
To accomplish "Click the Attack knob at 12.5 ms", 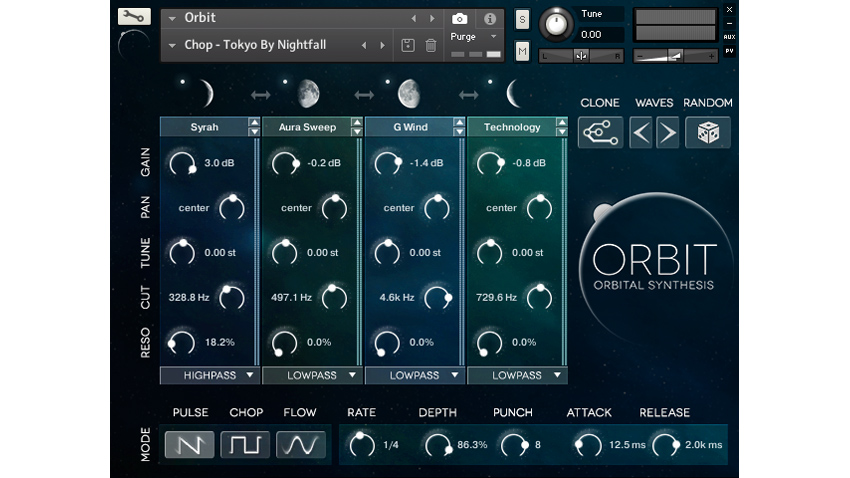I will point(588,445).
